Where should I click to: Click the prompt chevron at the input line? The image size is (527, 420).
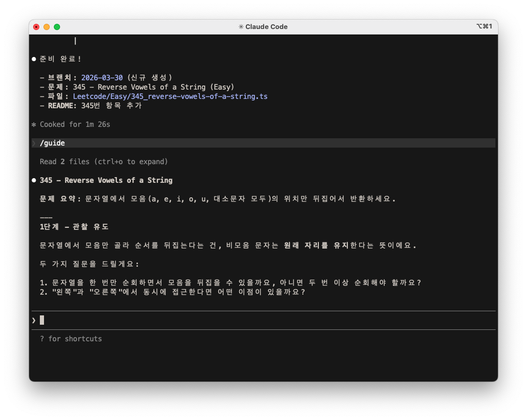click(34, 320)
